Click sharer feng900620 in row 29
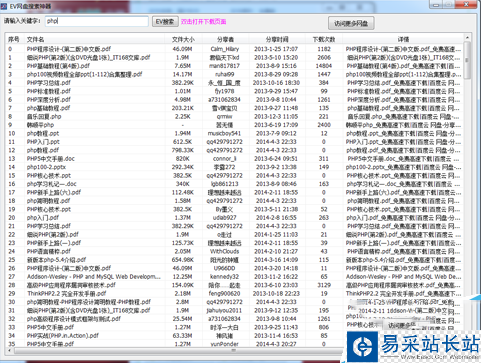Screen dimensions: 481x363 [225, 294]
